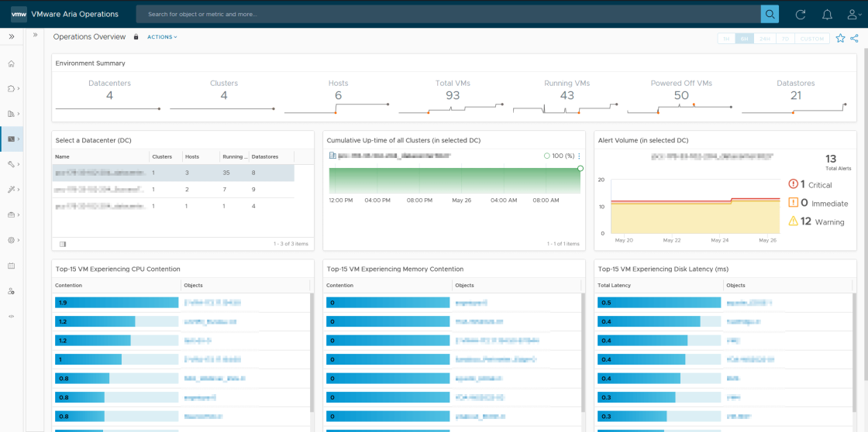Expand the left navigation with double chevron
Image resolution: width=868 pixels, height=432 pixels.
pos(12,36)
